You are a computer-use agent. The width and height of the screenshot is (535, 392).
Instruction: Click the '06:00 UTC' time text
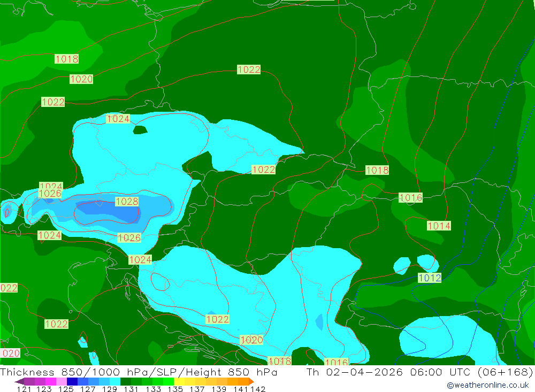click(440, 372)
